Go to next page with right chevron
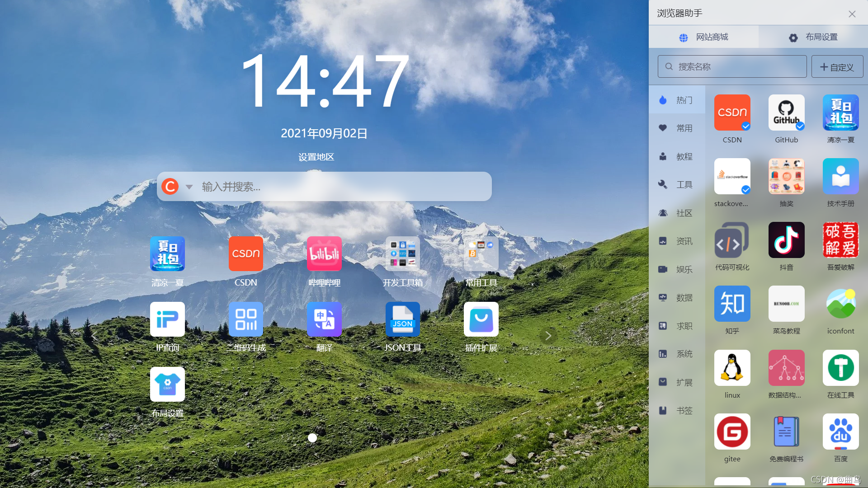This screenshot has width=868, height=488. pos(548,336)
